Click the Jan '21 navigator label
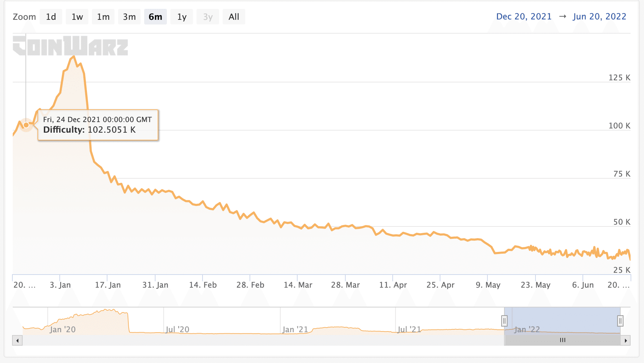This screenshot has height=363, width=644. pos(295,329)
